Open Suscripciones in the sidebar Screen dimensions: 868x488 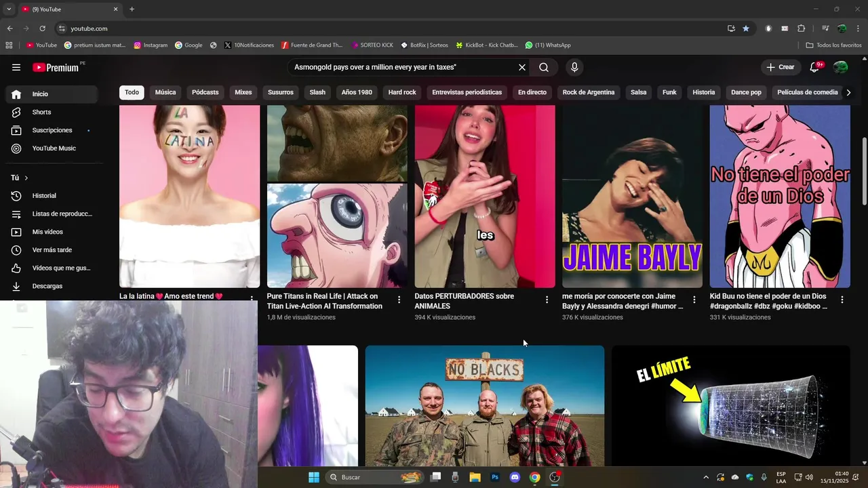52,130
